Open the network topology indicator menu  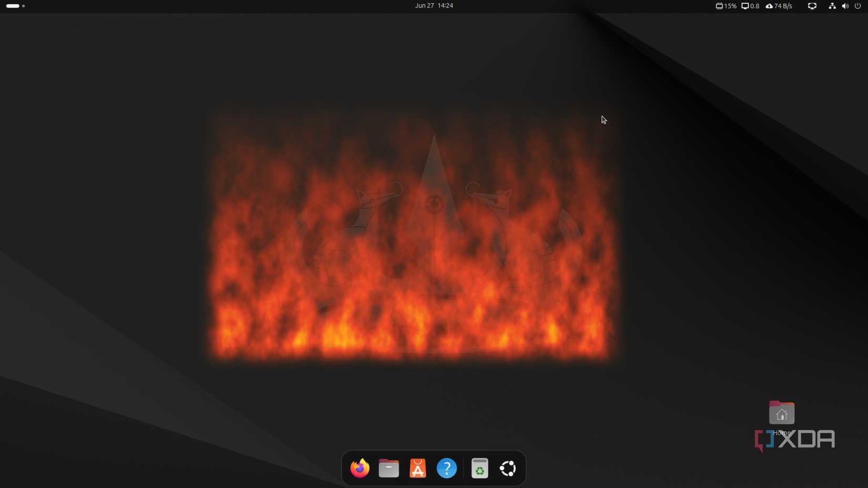832,6
